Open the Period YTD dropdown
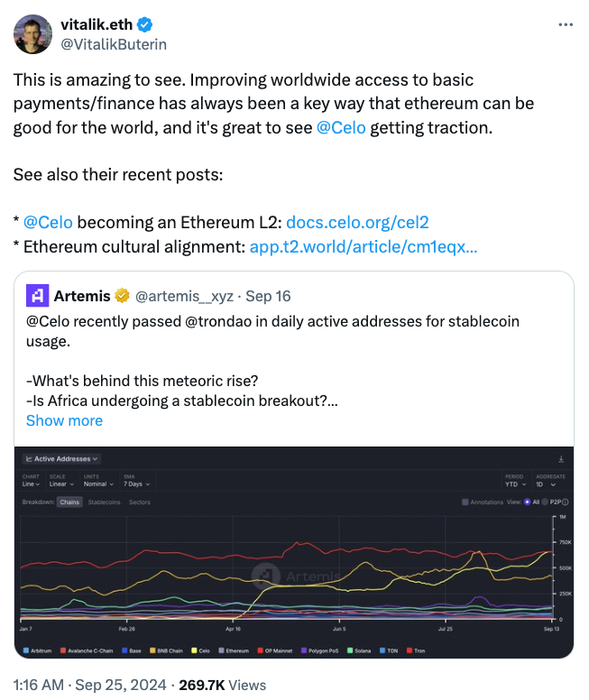The image size is (589, 700). click(515, 484)
